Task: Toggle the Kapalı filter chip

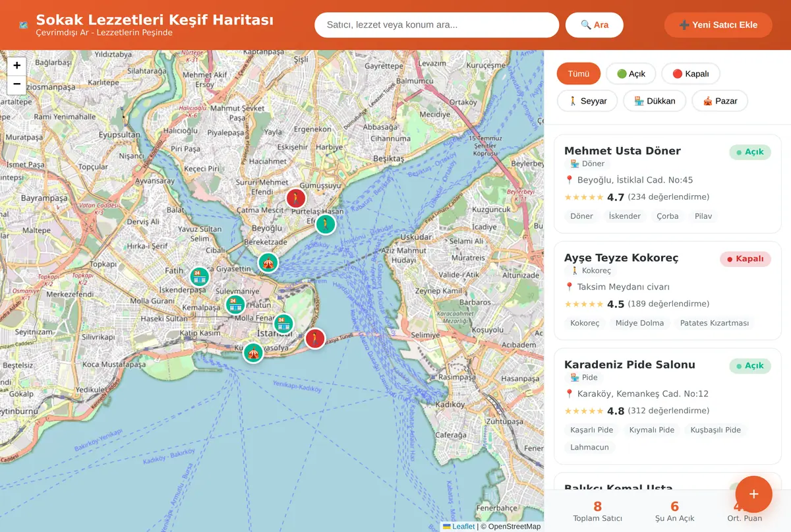Action: pyautogui.click(x=691, y=74)
